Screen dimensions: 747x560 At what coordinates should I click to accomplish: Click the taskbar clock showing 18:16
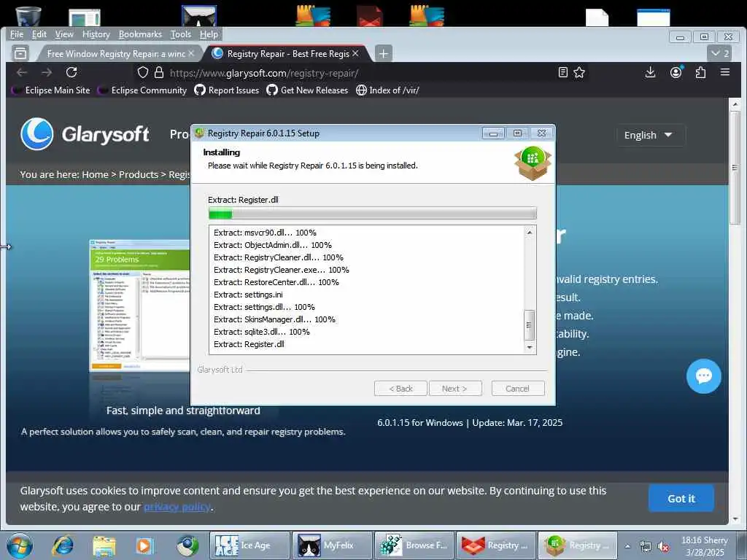(x=705, y=546)
